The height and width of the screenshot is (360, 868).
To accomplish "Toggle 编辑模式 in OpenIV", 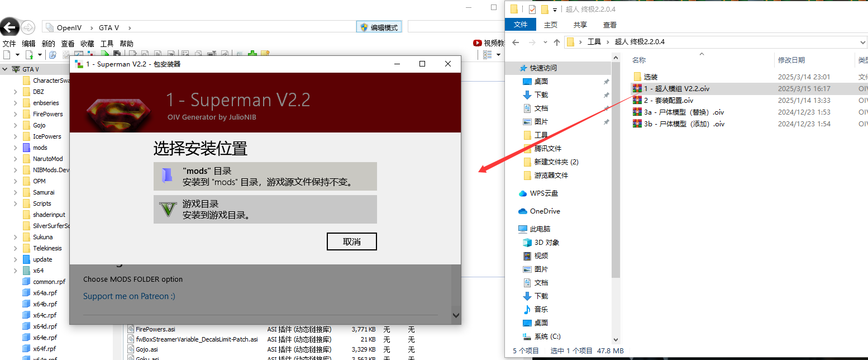I will 379,27.
